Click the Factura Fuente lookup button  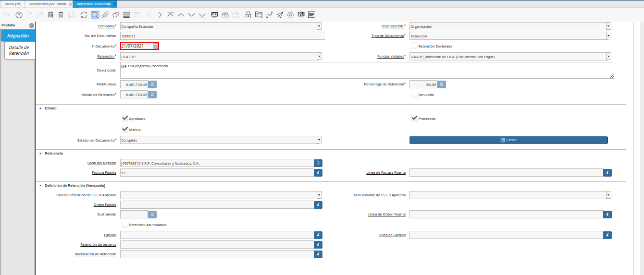tap(318, 173)
